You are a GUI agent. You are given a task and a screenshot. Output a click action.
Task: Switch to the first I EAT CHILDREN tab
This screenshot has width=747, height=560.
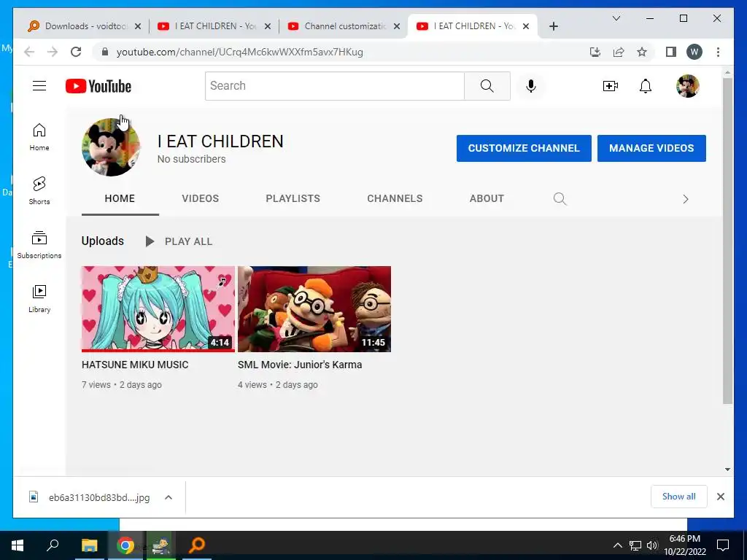[214, 26]
